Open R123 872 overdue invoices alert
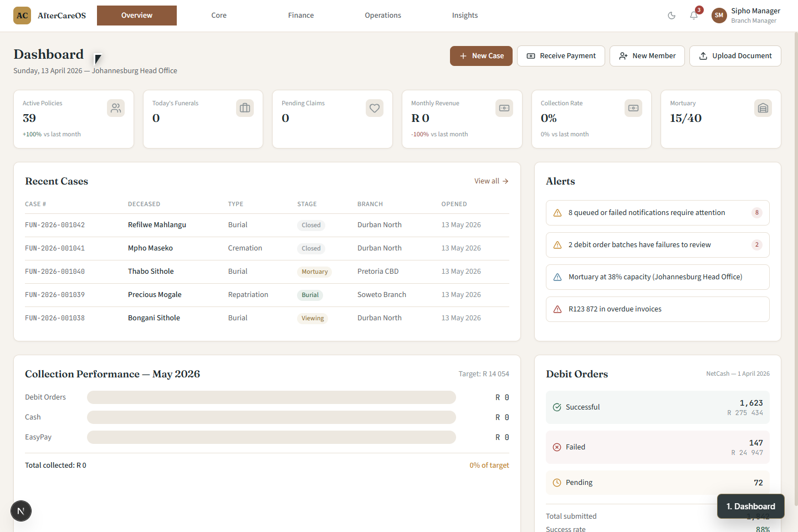The width and height of the screenshot is (798, 532). pyautogui.click(x=658, y=309)
